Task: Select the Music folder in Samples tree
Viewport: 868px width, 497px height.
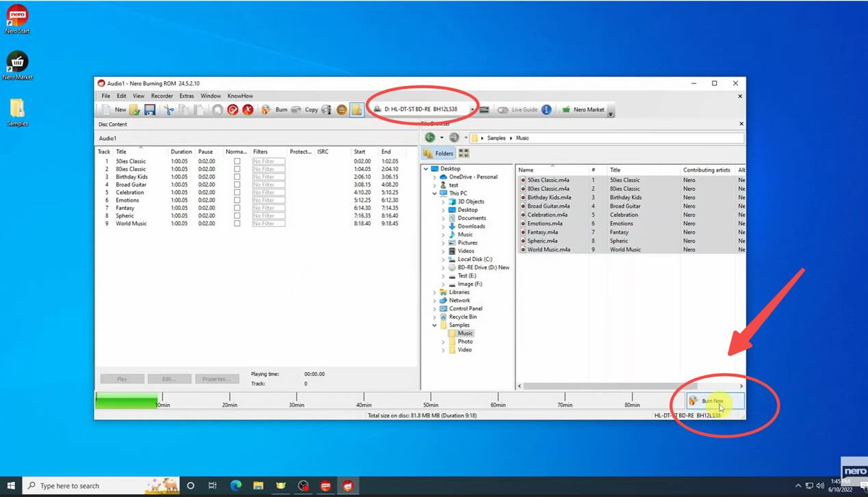Action: point(465,333)
